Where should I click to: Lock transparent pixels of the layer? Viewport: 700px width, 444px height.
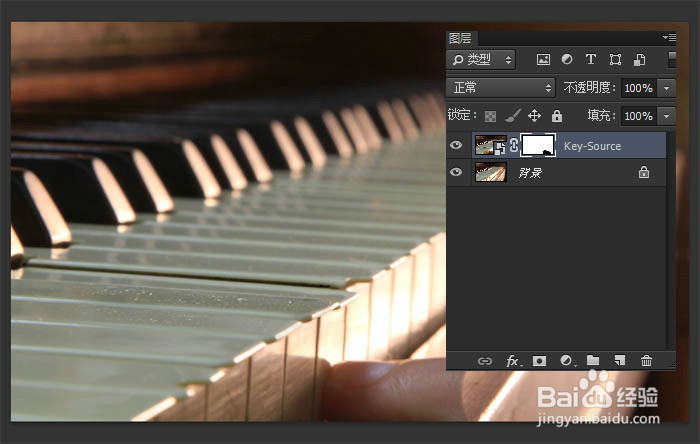pos(490,116)
